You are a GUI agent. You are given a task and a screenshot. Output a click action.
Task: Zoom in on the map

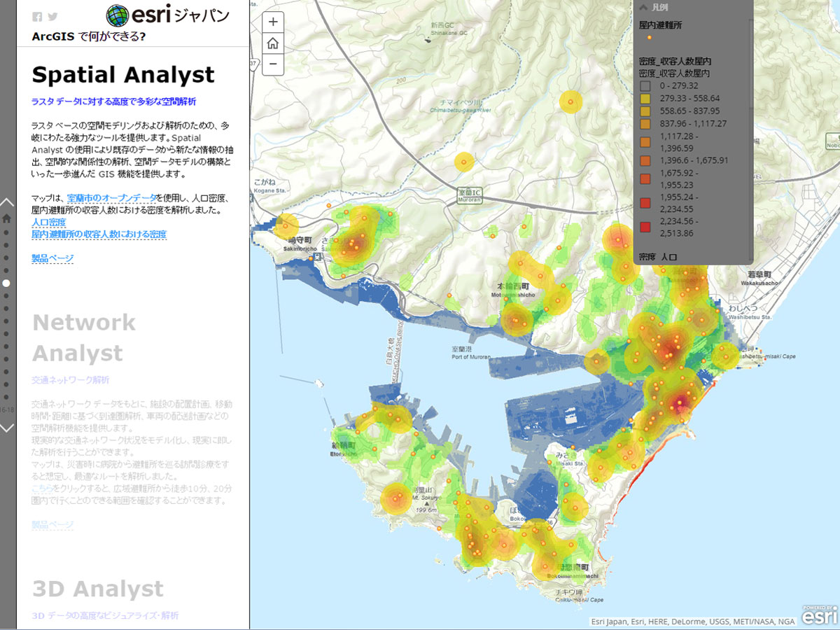pos(273,22)
